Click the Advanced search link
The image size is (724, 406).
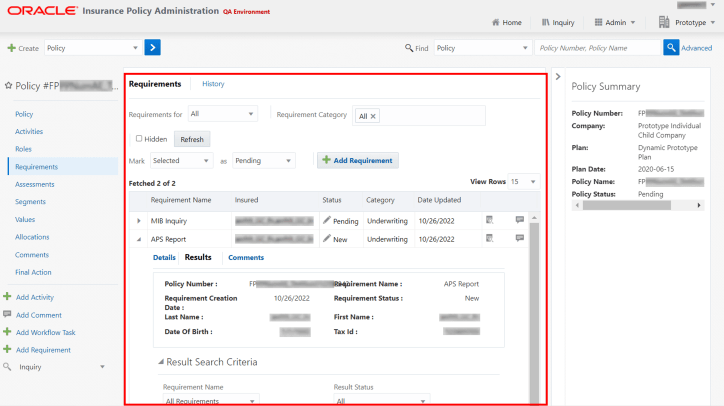click(696, 48)
